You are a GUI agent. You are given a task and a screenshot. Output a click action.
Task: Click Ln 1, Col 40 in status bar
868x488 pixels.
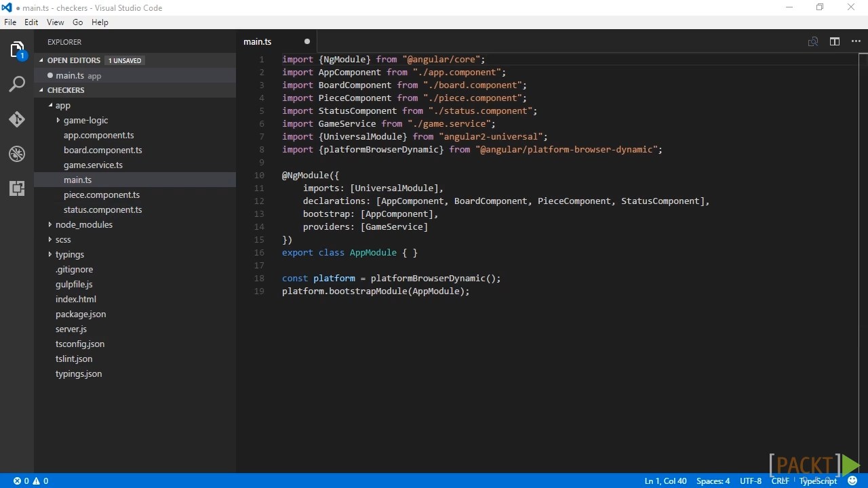point(665,481)
